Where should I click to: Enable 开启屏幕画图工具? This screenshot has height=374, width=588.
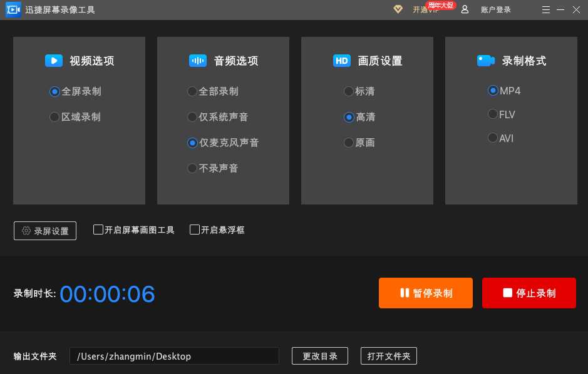pos(98,230)
